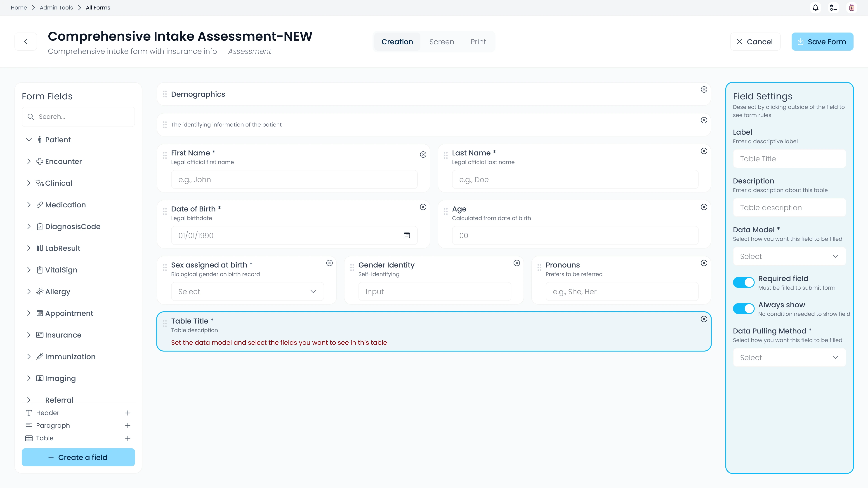This screenshot has width=868, height=488.
Task: Expand the Medication category
Action: (29, 205)
